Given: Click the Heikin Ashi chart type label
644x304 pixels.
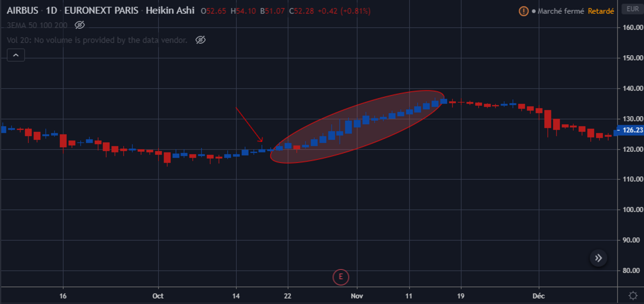Looking at the screenshot, I should tap(170, 11).
